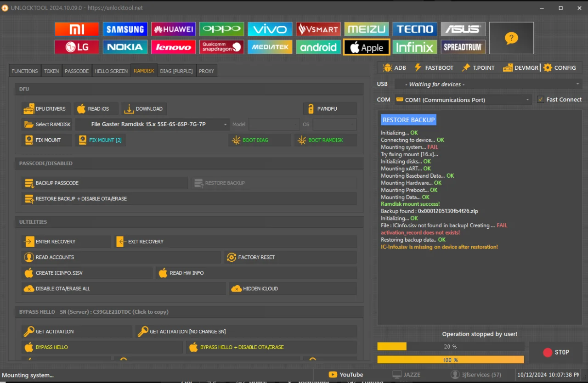Open the Huawei brand tile

pyautogui.click(x=173, y=29)
